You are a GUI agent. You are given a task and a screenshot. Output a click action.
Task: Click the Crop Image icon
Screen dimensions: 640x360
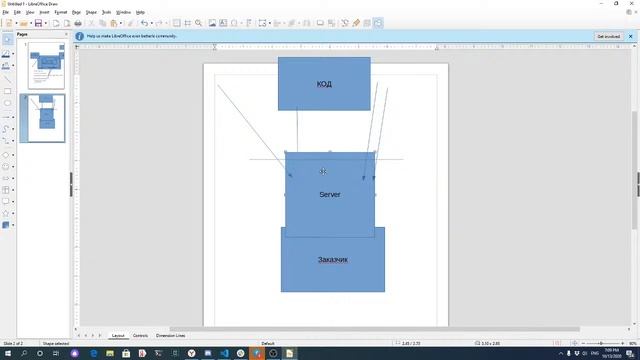(331, 23)
